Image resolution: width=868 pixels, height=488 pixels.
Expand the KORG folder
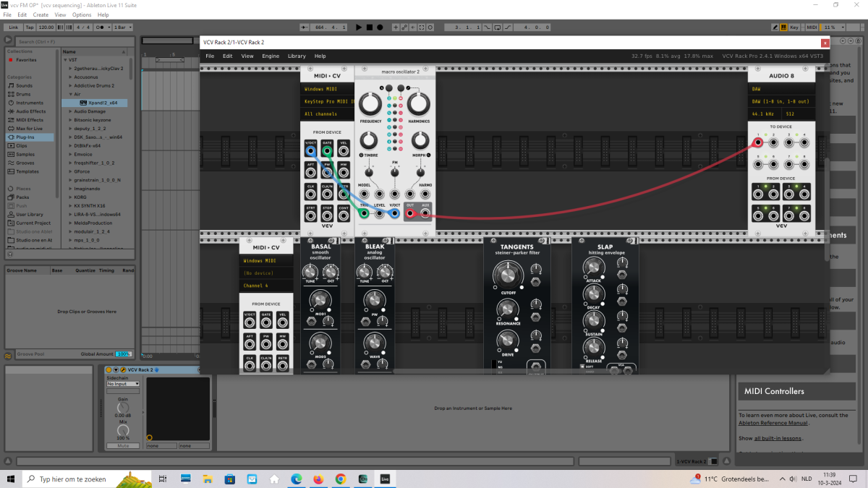pos(71,197)
